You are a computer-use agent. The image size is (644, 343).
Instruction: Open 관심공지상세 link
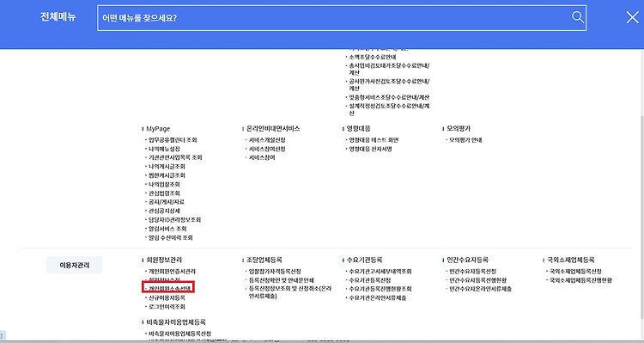point(164,211)
